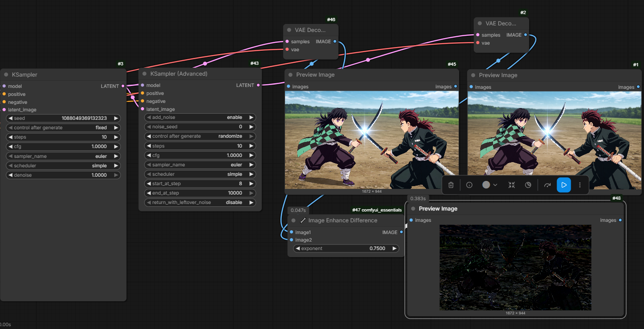Viewport: 644px width, 329px height.
Task: Click wand icon in Image Enhance Difference title
Action: (x=303, y=220)
